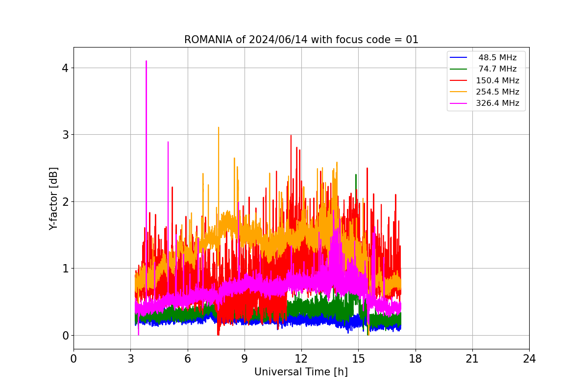This screenshot has width=588, height=392.
Task: Click the x-axis tick label '24'
Action: [x=529, y=359]
